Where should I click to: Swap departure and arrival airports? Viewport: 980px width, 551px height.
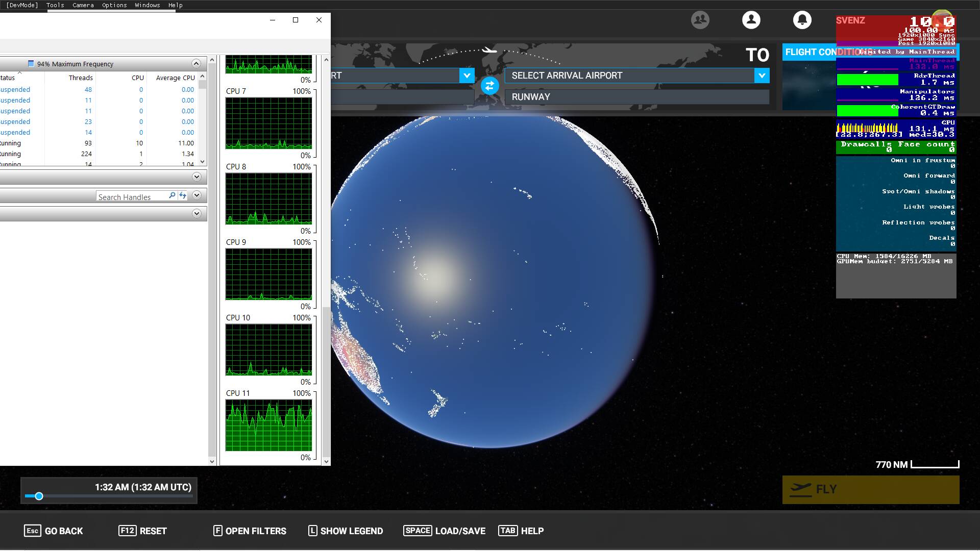489,86
